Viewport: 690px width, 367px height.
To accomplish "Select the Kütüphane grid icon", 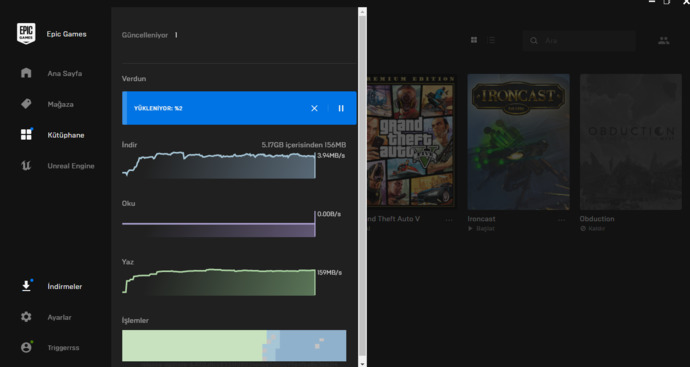I will 26,135.
